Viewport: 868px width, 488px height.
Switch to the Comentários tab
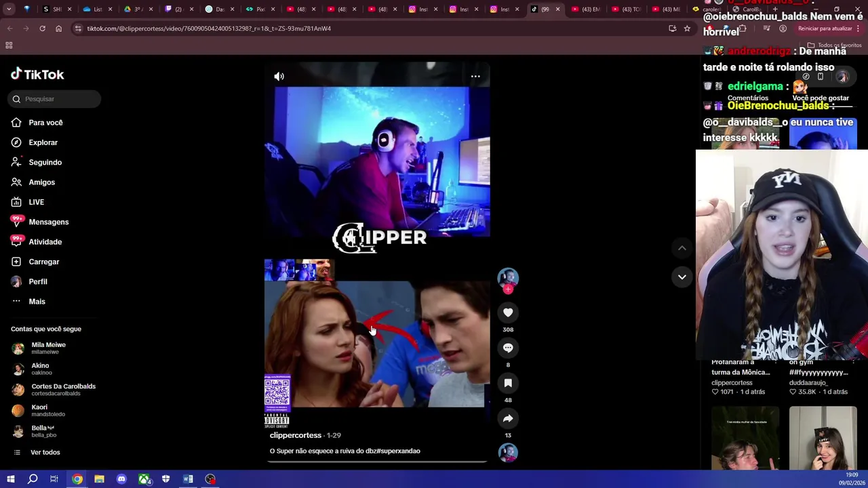click(x=747, y=98)
